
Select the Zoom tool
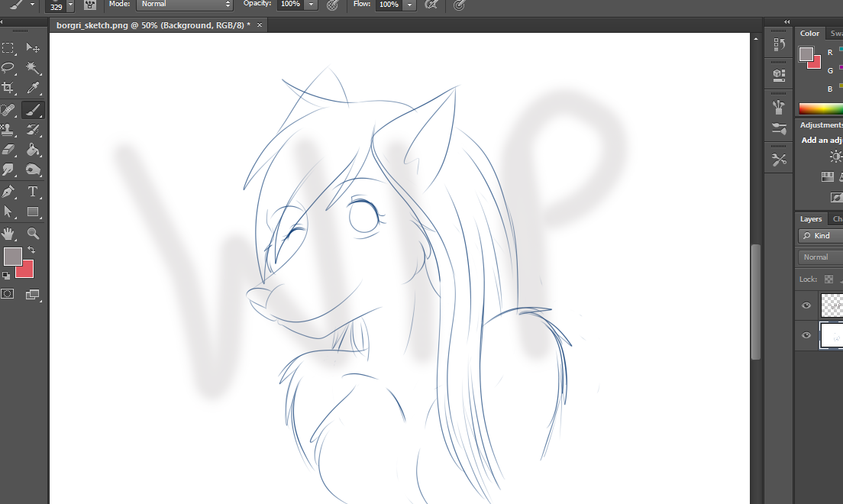[33, 234]
